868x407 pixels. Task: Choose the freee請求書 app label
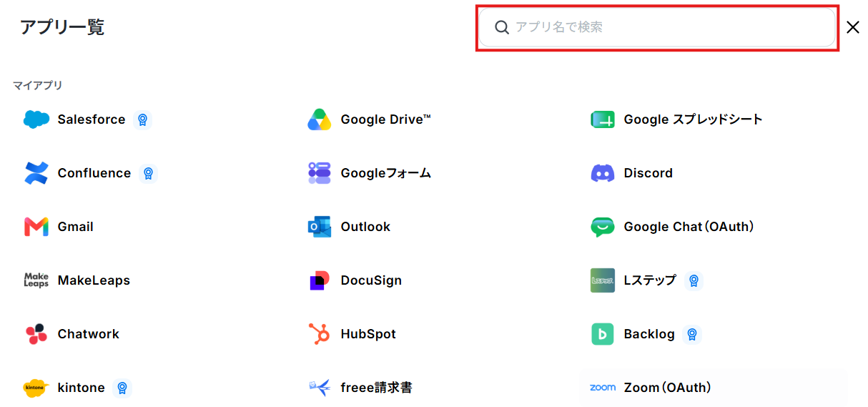[376, 388]
